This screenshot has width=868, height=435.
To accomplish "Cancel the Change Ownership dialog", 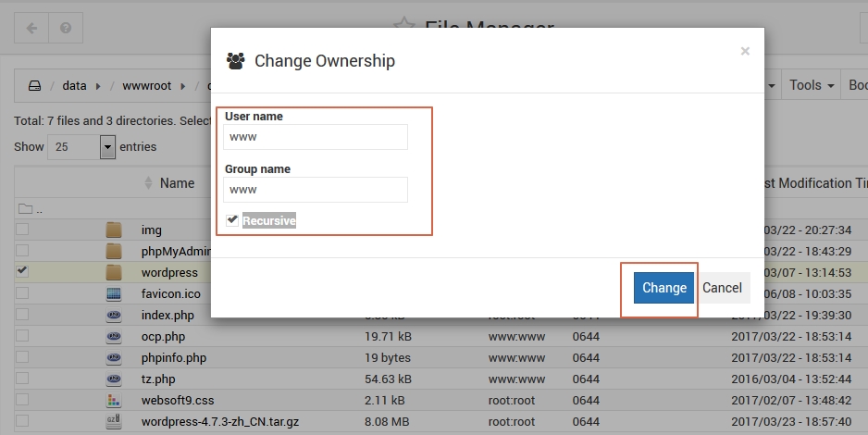I will click(x=722, y=288).
